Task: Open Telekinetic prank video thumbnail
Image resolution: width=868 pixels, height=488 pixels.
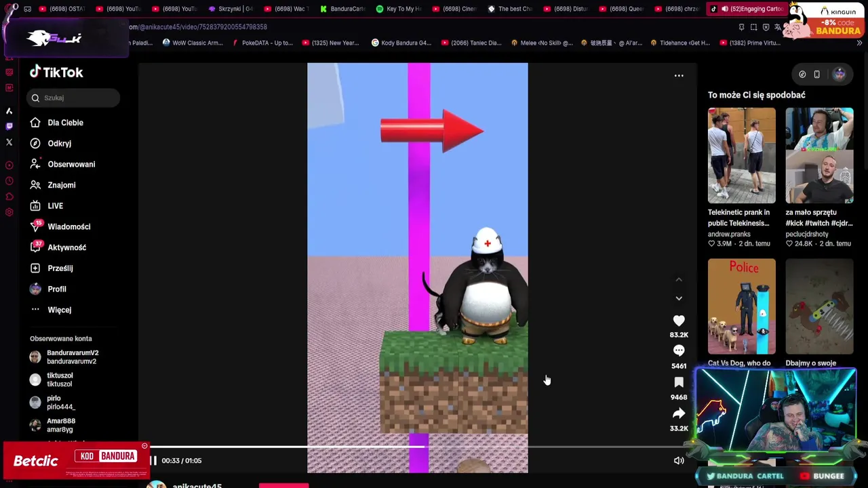Action: 741,155
